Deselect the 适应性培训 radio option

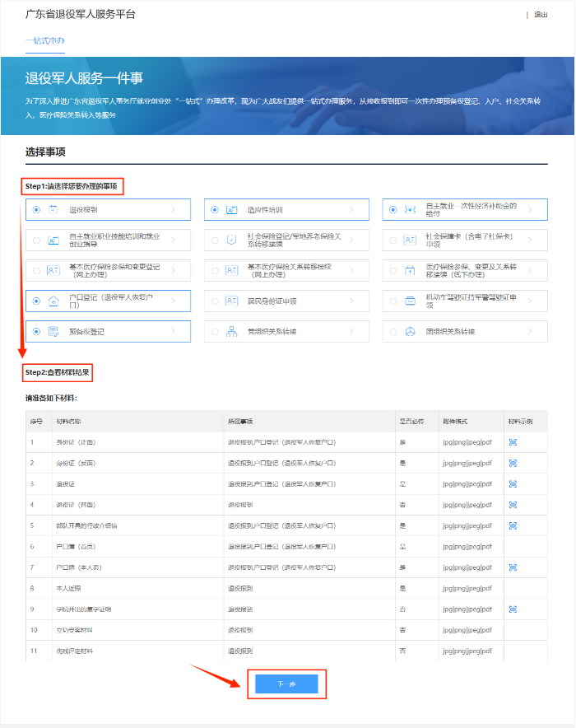(215, 210)
